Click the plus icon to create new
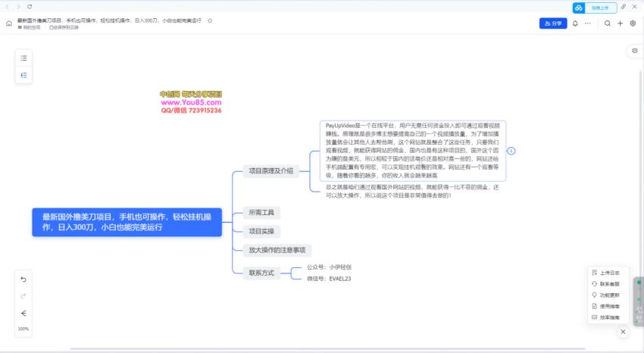This screenshot has width=644, height=353. (620, 23)
